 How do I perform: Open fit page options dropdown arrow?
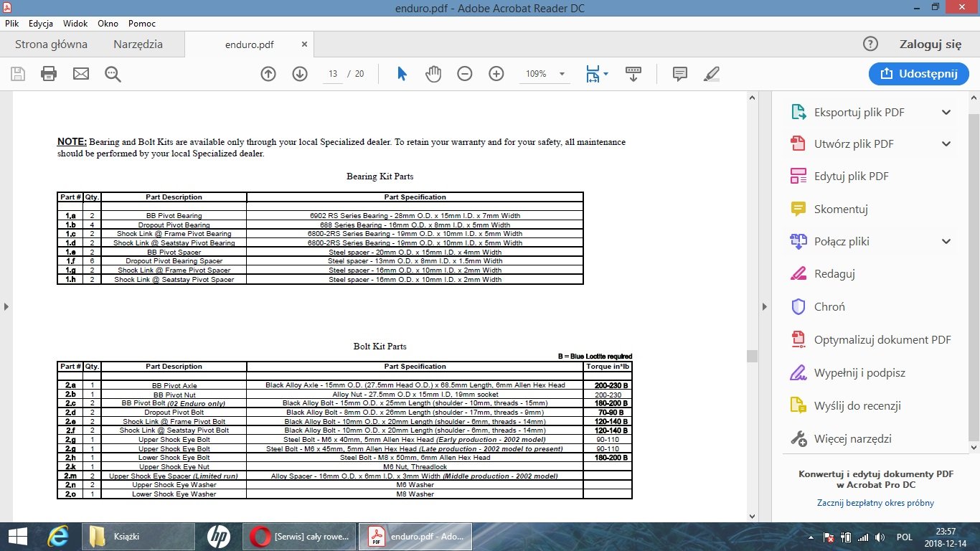[606, 74]
